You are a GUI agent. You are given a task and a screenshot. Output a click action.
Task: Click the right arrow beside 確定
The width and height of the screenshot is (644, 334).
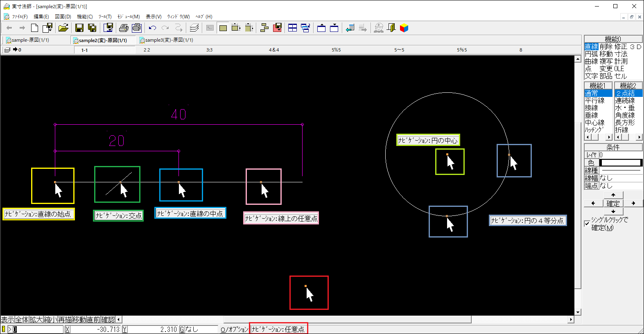click(x=633, y=203)
